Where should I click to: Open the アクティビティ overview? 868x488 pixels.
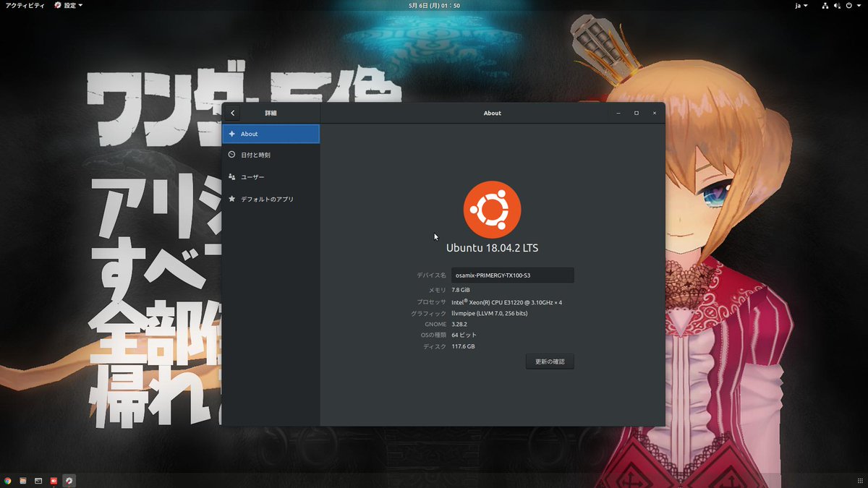pos(25,5)
